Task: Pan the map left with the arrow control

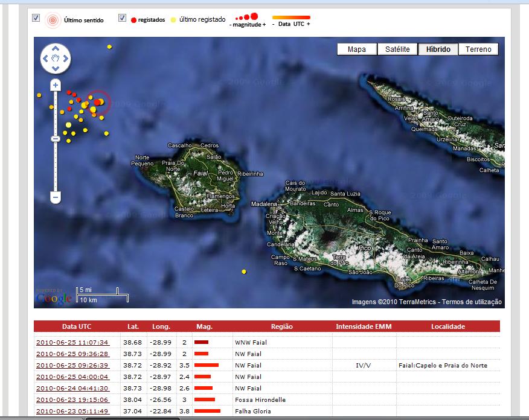Action: pyautogui.click(x=45, y=59)
